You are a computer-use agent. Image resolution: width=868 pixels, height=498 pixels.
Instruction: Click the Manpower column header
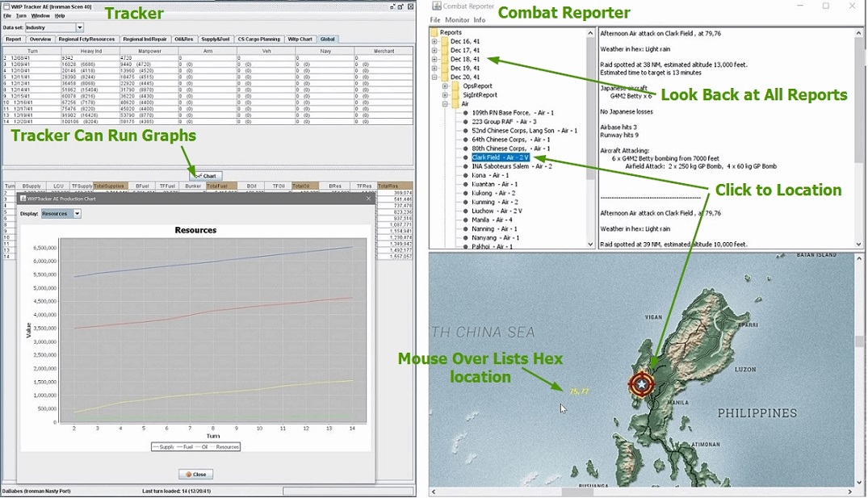pos(149,51)
